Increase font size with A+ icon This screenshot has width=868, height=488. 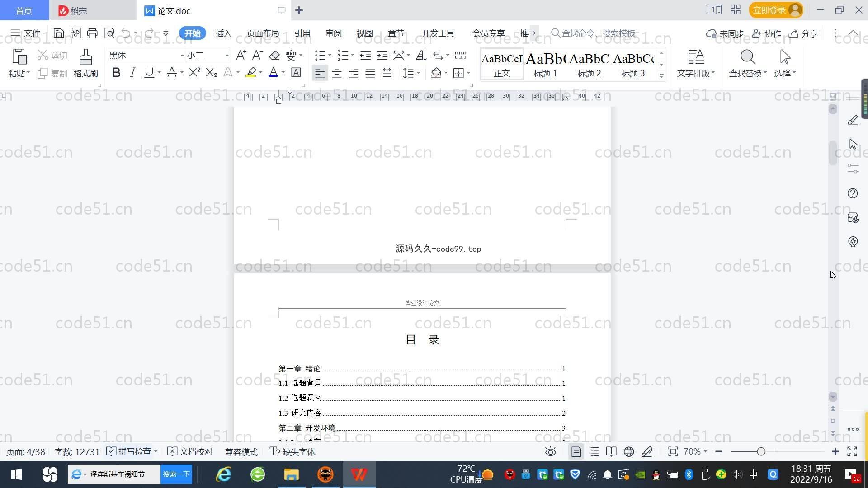coord(241,55)
